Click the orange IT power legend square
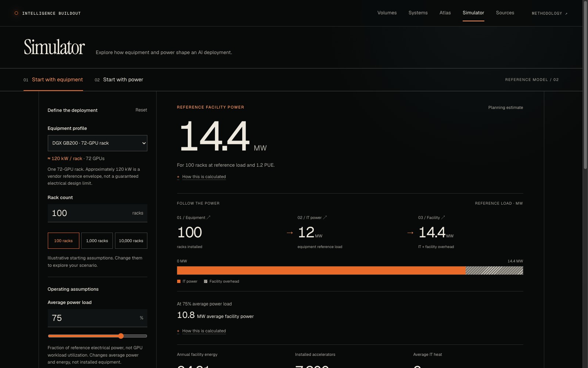The image size is (588, 368). point(179,282)
